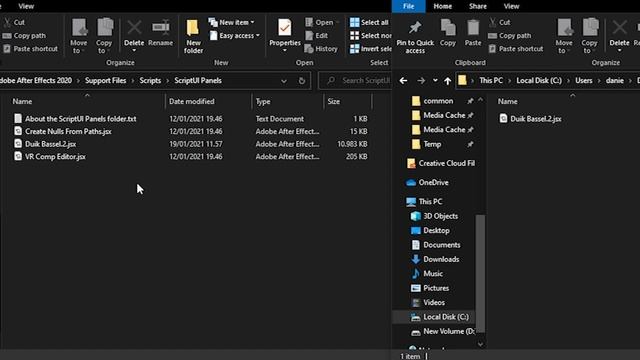The image size is (640, 360).
Task: Click Copy path in the right window
Action: (509, 36)
